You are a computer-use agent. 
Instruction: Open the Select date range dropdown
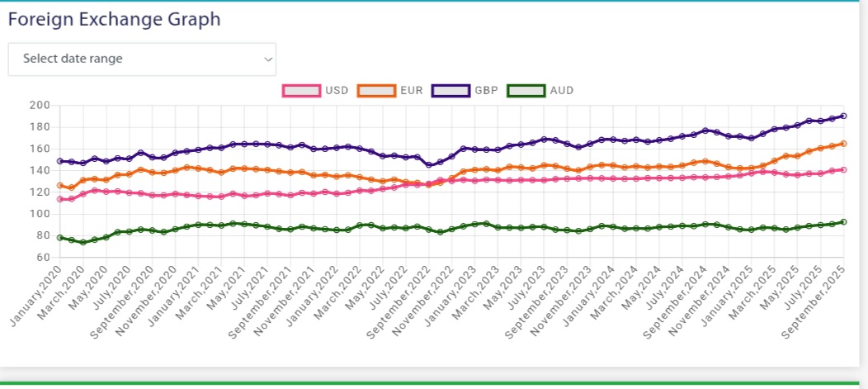pyautogui.click(x=142, y=59)
